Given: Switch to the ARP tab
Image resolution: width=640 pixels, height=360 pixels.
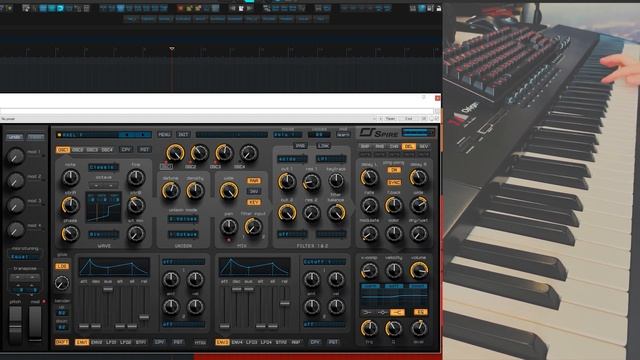Looking at the screenshot, I should (x=296, y=342).
